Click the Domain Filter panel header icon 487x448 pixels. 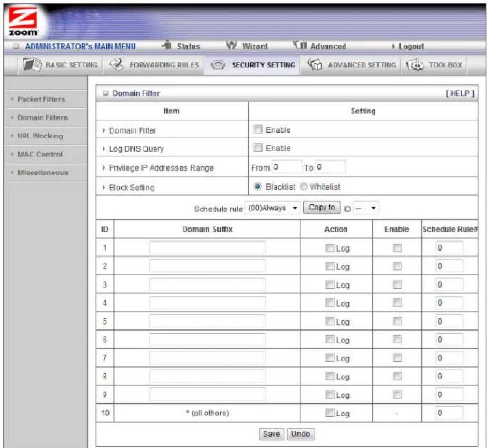click(x=106, y=93)
